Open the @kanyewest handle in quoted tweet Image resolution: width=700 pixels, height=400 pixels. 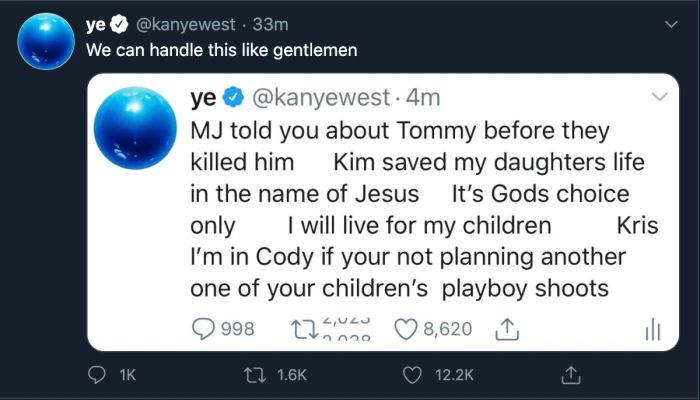click(x=321, y=97)
